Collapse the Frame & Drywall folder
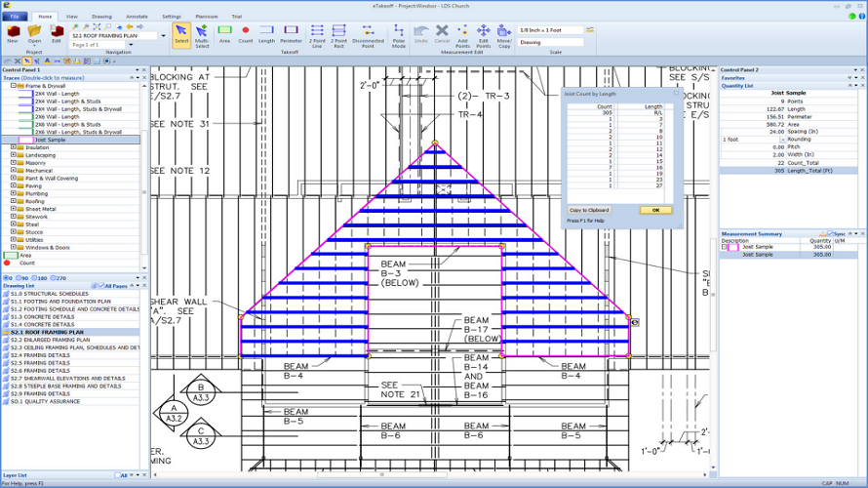 [x=14, y=86]
